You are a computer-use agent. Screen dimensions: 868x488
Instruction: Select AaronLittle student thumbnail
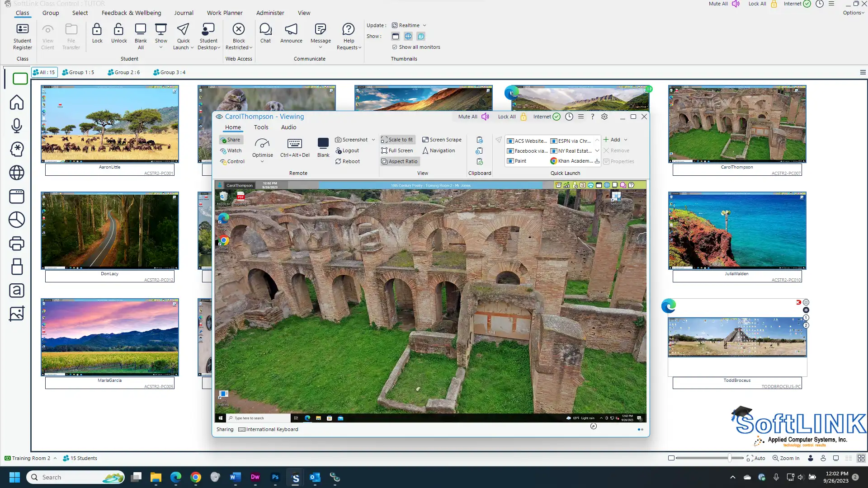pyautogui.click(x=109, y=124)
